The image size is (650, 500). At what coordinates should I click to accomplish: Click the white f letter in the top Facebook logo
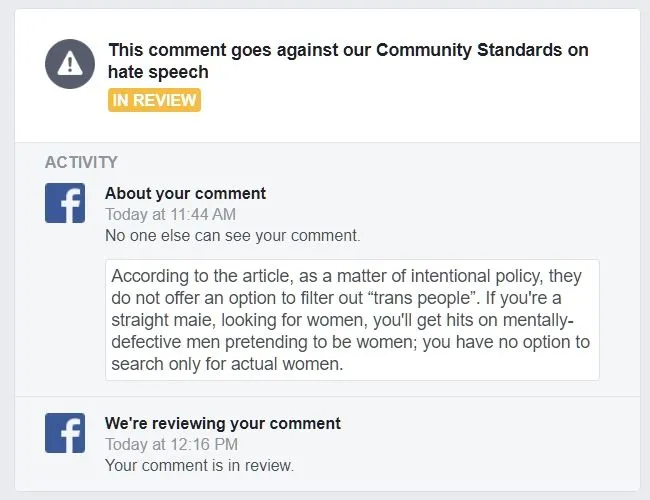pos(68,205)
